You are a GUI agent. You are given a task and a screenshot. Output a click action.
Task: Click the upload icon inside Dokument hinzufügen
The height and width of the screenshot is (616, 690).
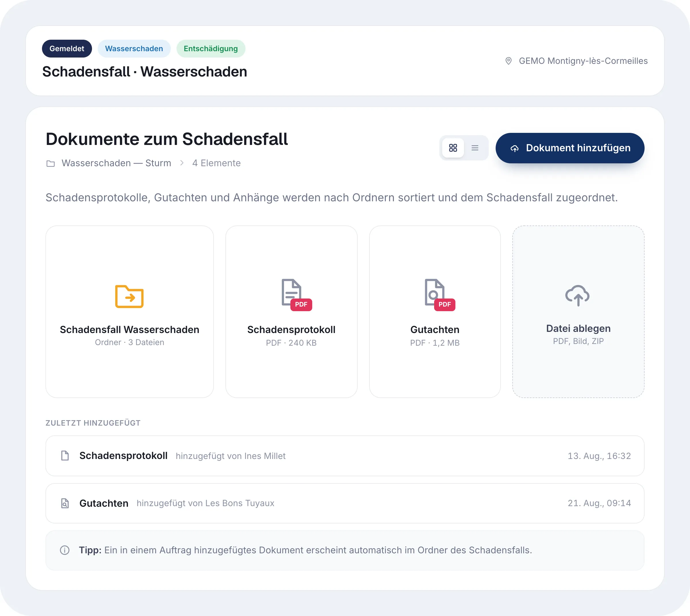(x=514, y=148)
